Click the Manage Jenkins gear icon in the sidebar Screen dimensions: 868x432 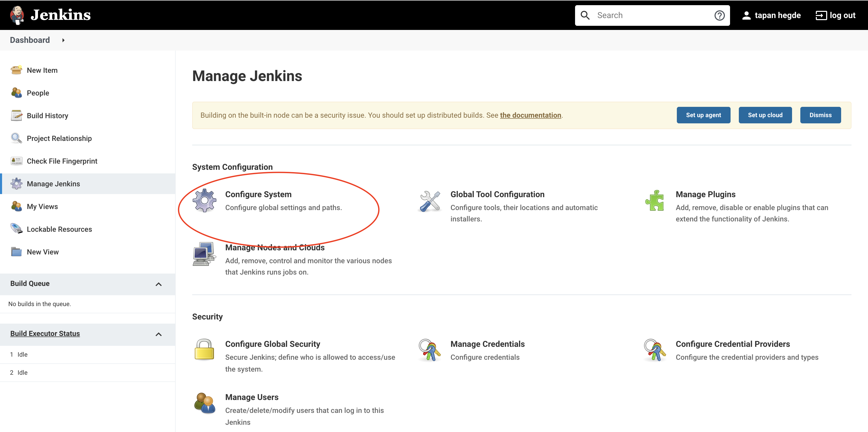tap(16, 184)
